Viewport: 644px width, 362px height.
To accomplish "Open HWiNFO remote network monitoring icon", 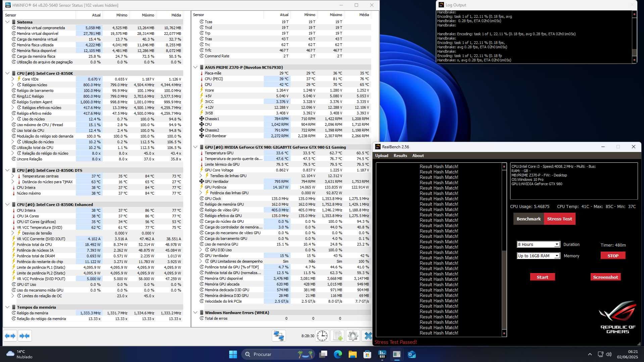I will 279,336.
